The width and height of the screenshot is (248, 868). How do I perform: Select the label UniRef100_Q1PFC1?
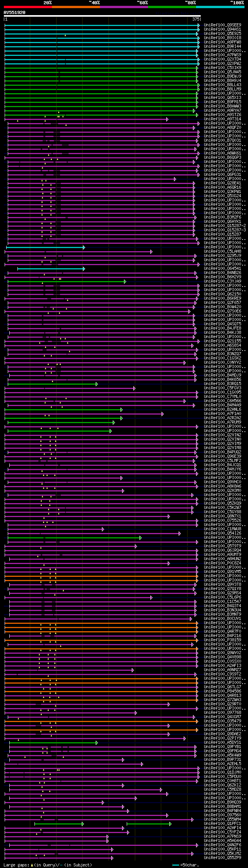pos(222,823)
